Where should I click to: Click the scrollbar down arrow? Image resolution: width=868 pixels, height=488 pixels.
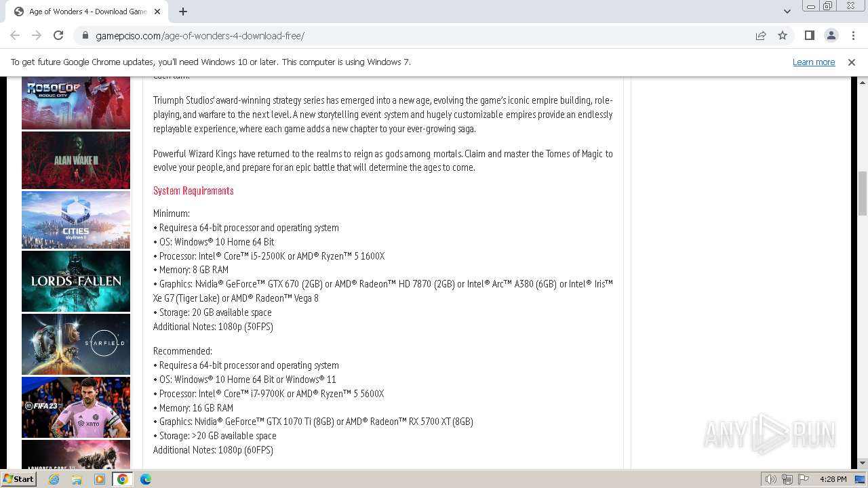pyautogui.click(x=862, y=464)
